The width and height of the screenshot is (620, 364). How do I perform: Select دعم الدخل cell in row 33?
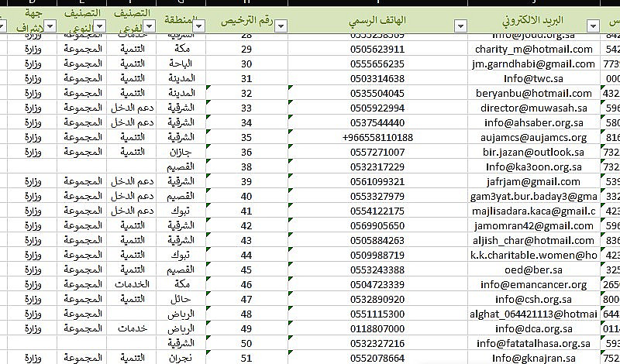point(132,108)
